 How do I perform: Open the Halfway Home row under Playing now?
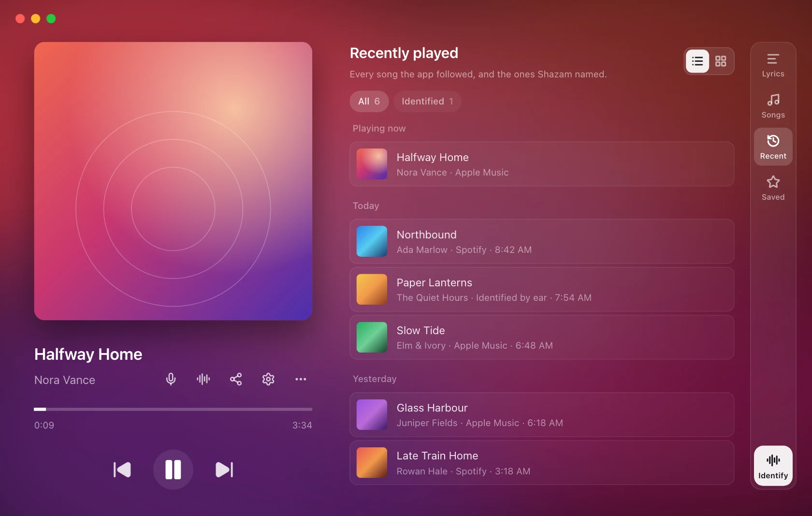(x=542, y=164)
